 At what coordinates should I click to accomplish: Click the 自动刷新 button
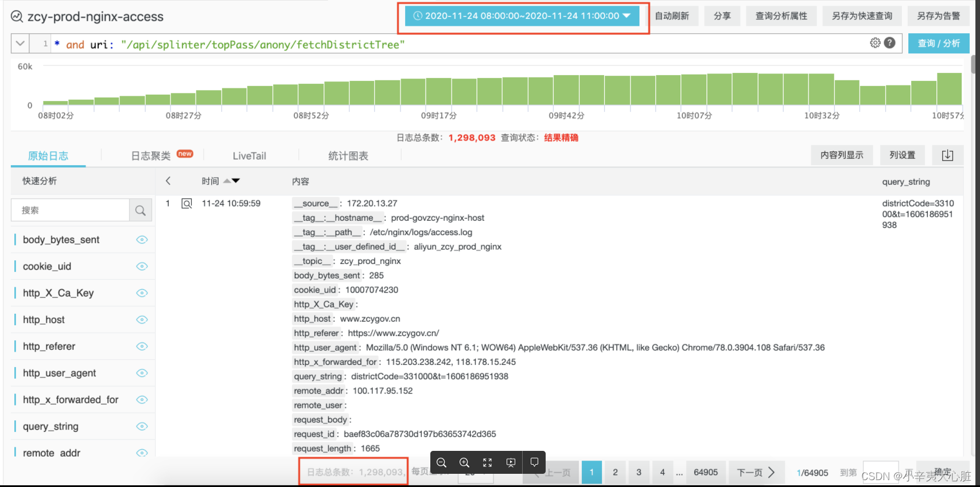click(672, 16)
